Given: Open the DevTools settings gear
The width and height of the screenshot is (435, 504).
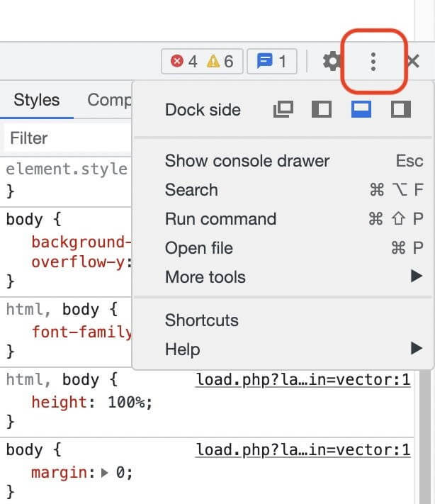Looking at the screenshot, I should (x=332, y=61).
